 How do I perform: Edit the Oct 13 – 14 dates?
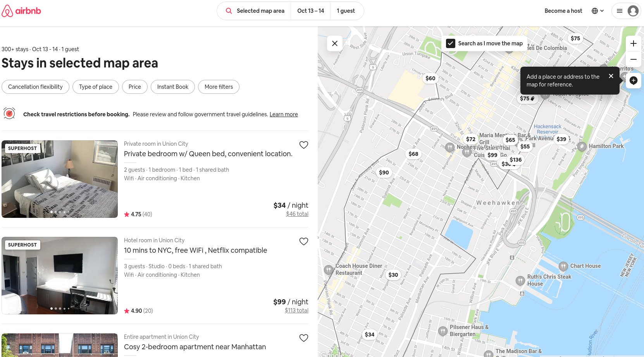point(311,11)
